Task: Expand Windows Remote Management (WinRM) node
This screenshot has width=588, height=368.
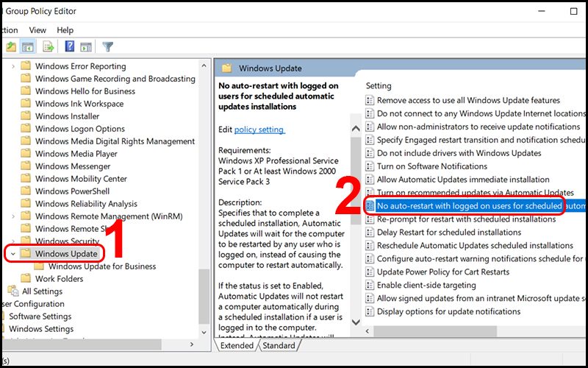Action: point(15,216)
